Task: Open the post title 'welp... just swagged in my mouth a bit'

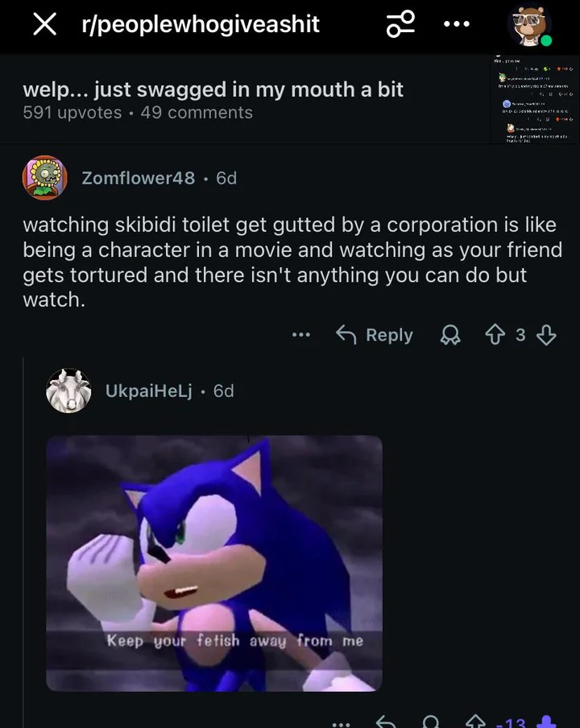Action: (x=213, y=89)
